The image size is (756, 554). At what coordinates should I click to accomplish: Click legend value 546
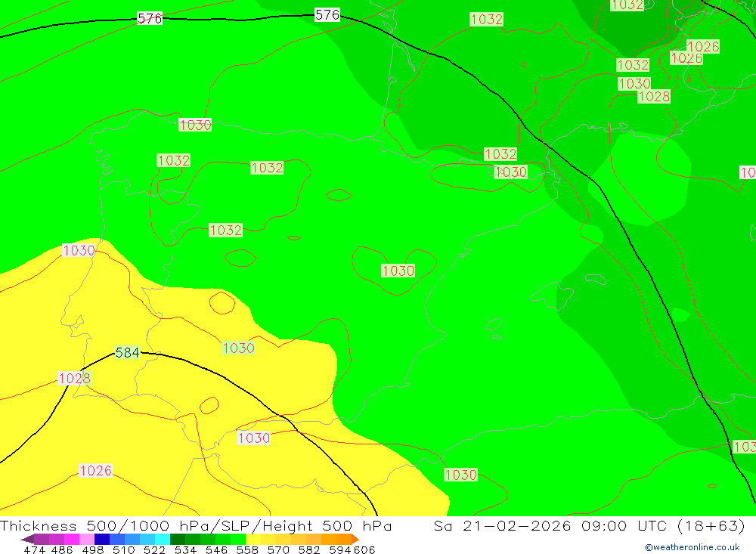pyautogui.click(x=216, y=549)
